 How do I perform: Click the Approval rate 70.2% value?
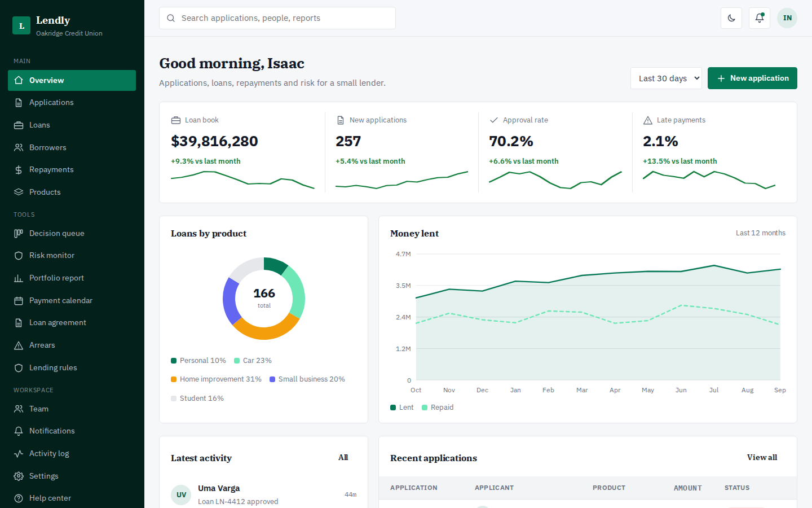click(511, 141)
